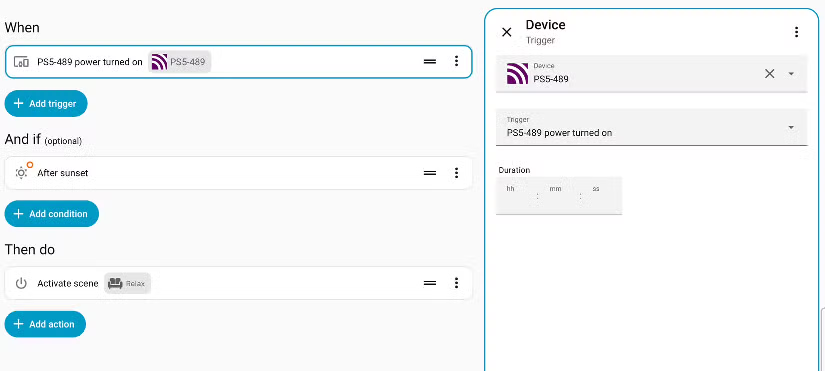Viewport: 831px width, 374px height.
Task: Click the ss duration field
Action: [602, 195]
